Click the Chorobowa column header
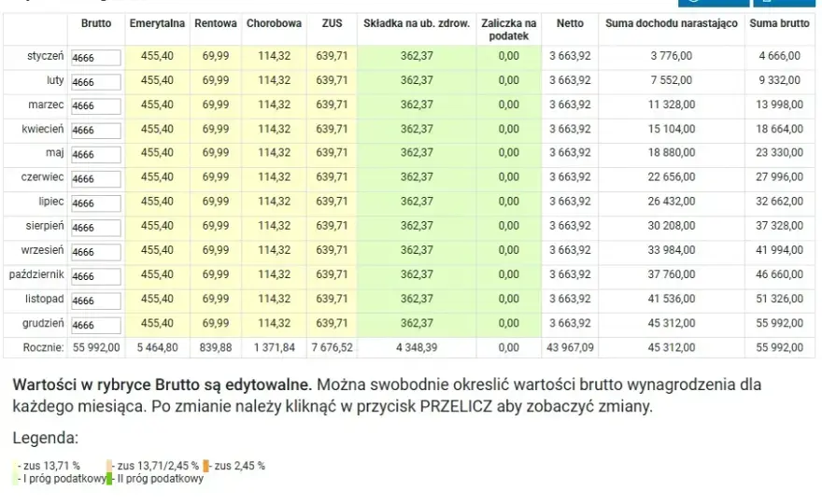Image resolution: width=822 pixels, height=504 pixels. click(275, 23)
